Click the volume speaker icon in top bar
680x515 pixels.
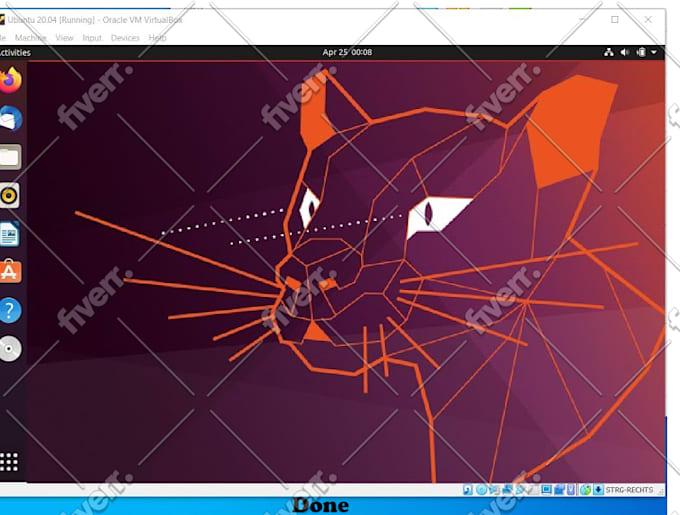pos(624,52)
